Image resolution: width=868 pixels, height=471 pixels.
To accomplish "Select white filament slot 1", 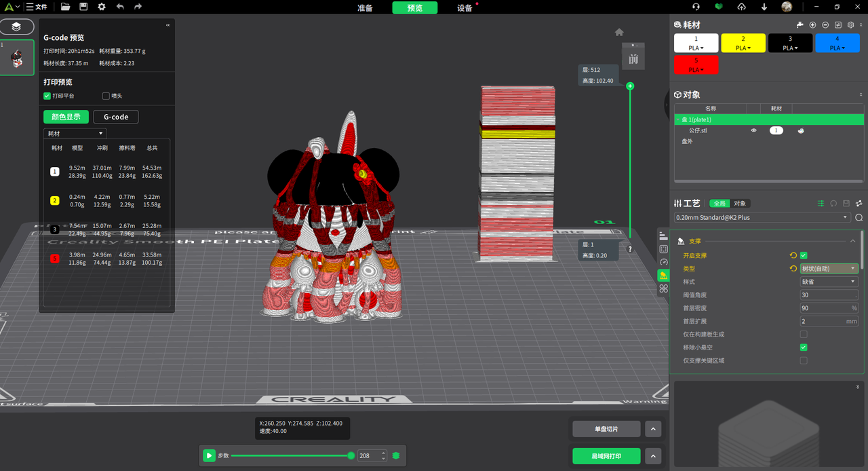I will [x=696, y=43].
